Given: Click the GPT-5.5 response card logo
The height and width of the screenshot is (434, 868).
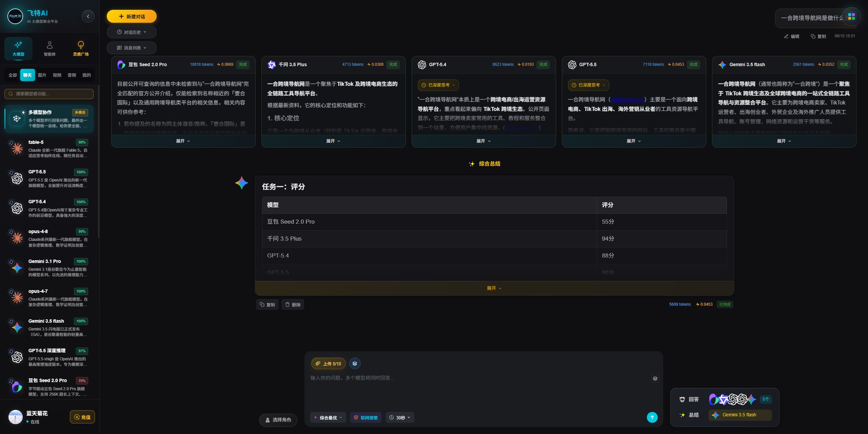Looking at the screenshot, I should 572,64.
